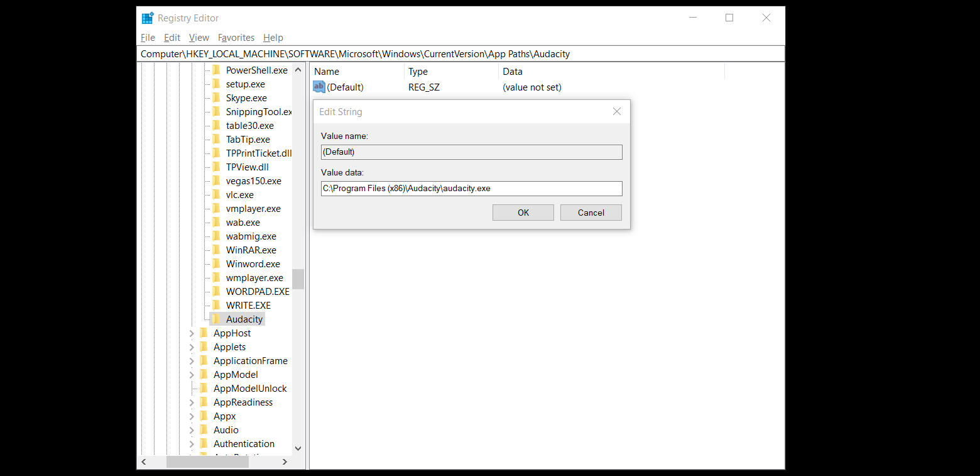
Task: Cancel the Edit String dialog
Action: coord(591,213)
